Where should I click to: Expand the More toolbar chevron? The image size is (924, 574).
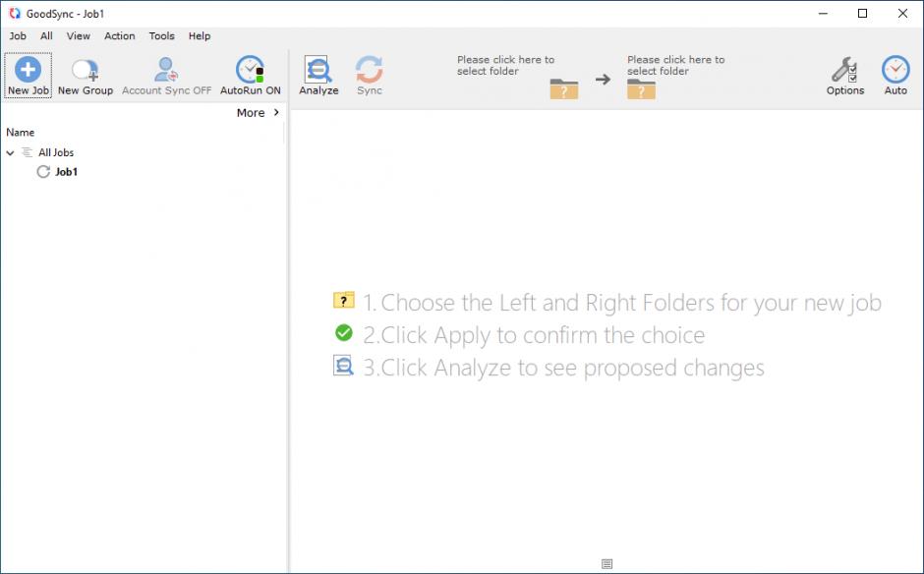coord(276,112)
